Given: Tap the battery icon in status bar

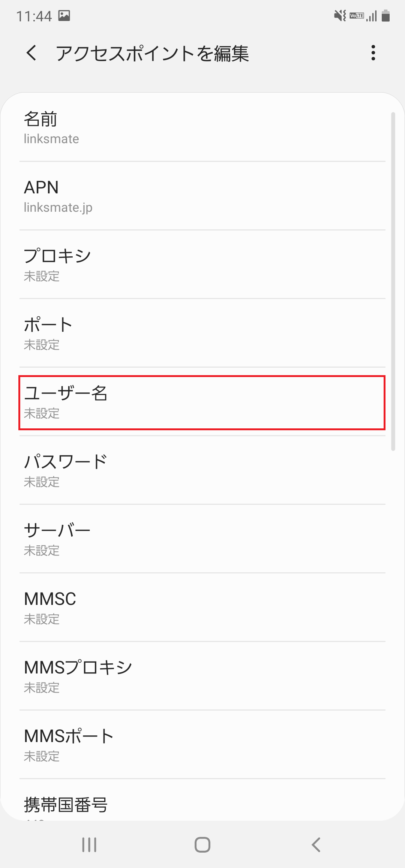Looking at the screenshot, I should pos(385,16).
